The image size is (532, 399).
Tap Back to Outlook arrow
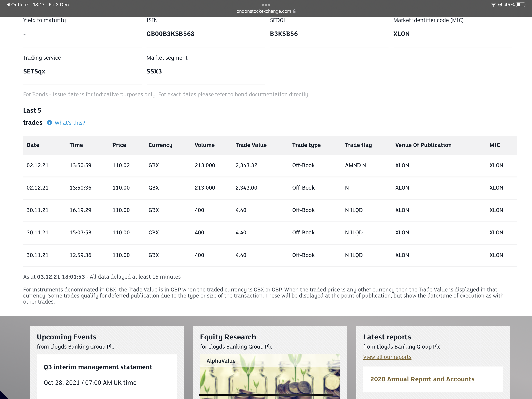point(8,4)
